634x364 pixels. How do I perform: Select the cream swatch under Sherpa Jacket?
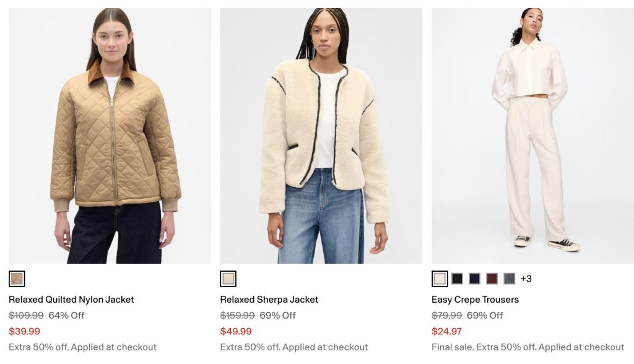coord(228,279)
